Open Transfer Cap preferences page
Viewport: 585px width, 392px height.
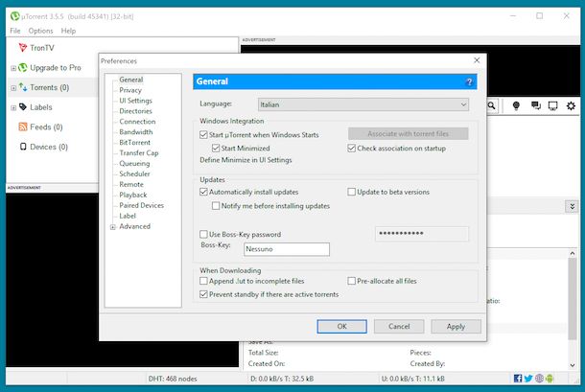coord(139,152)
